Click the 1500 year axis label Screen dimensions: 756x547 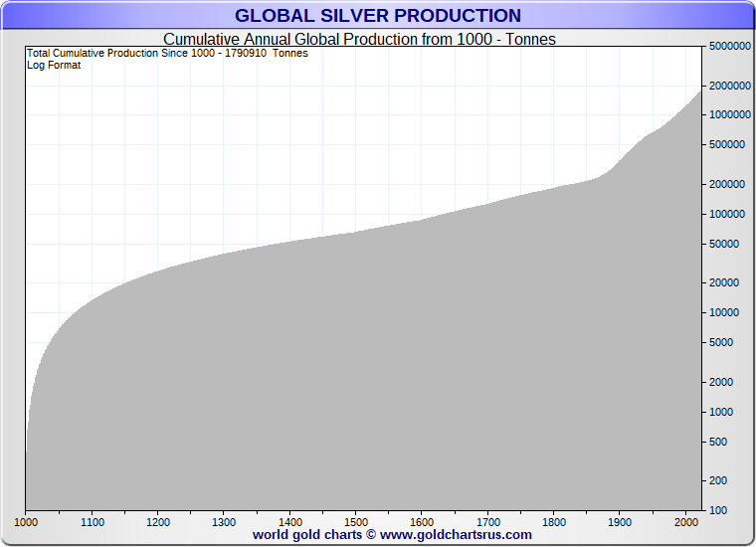(x=356, y=521)
